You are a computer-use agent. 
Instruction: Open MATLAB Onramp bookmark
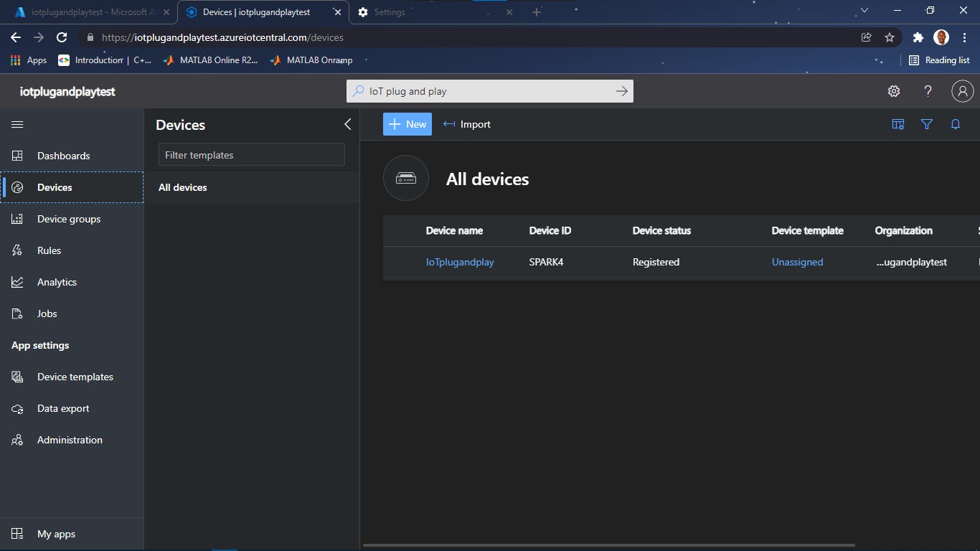(x=311, y=60)
